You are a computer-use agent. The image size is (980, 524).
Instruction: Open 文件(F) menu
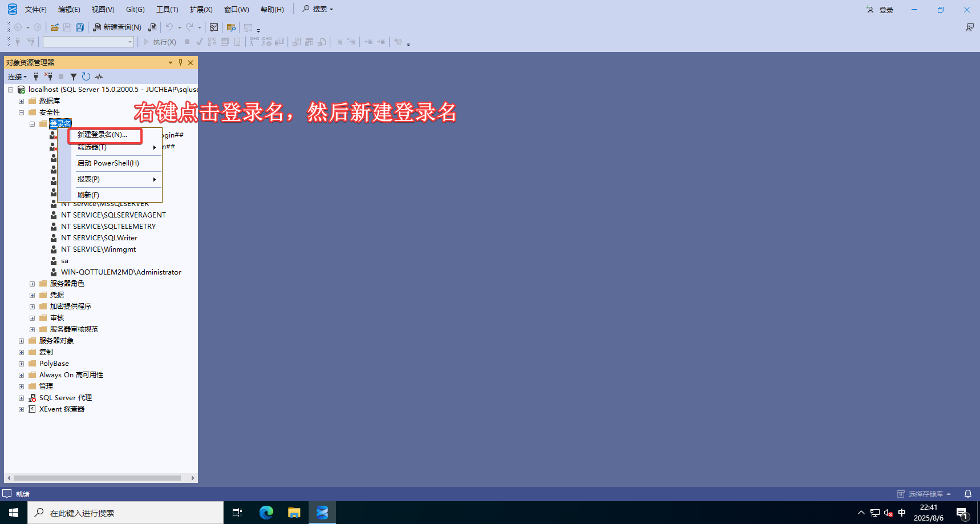(35, 10)
